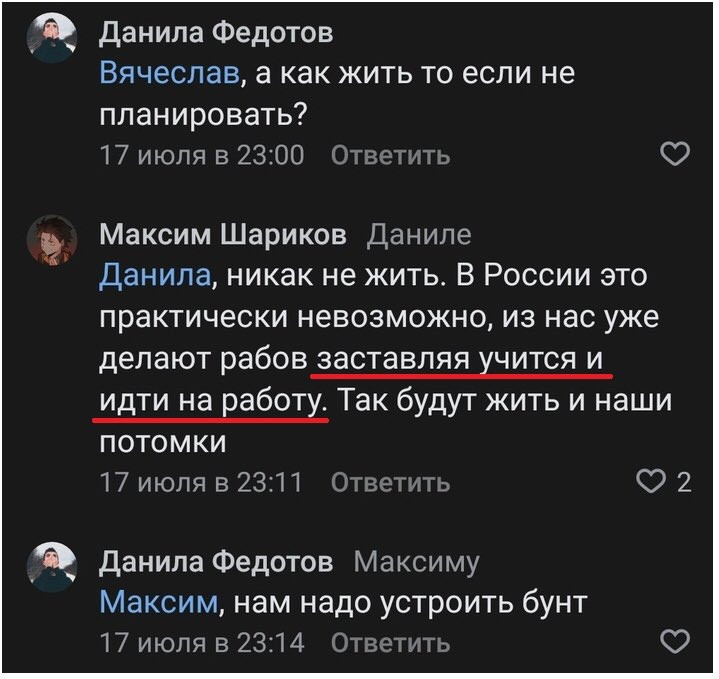Screen dimensions: 719x679
Task: Open Максим Шариков's profile picture
Action: [51, 242]
